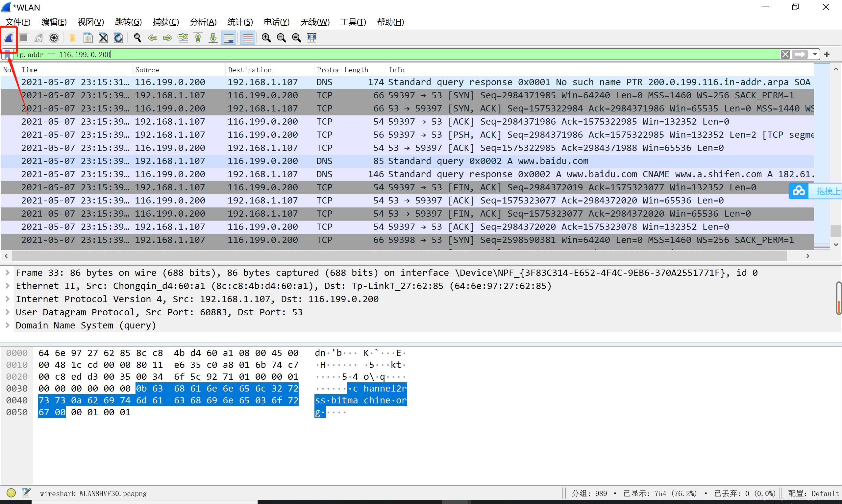842x504 pixels.
Task: Open the 分析(A) menu
Action: click(203, 22)
